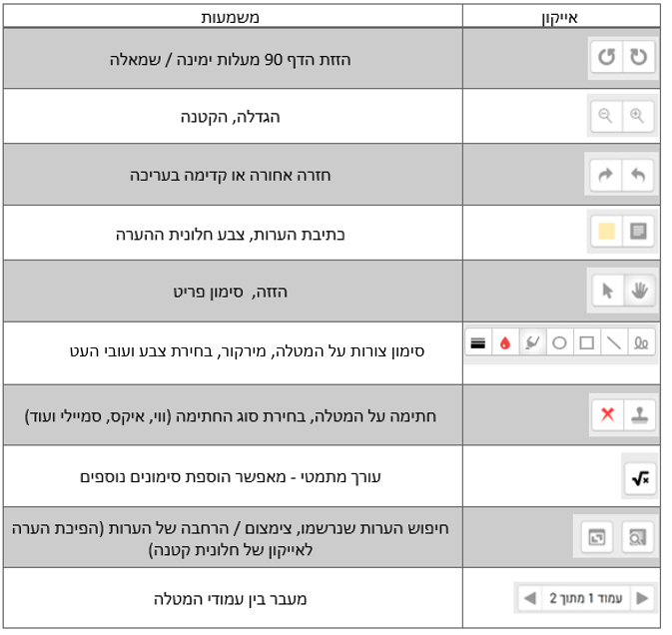Click the rotate page counter-clockwise icon
Screen dimensions: 672x635
coord(606,58)
